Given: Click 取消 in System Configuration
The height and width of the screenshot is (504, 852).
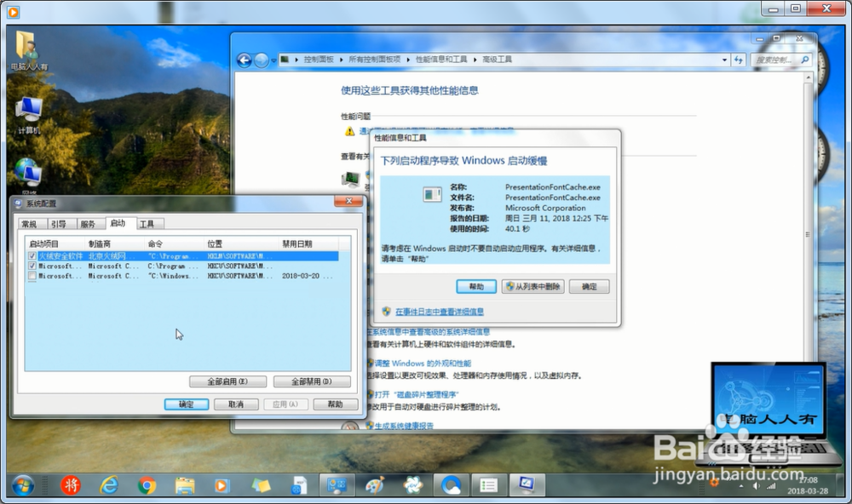Looking at the screenshot, I should click(236, 404).
